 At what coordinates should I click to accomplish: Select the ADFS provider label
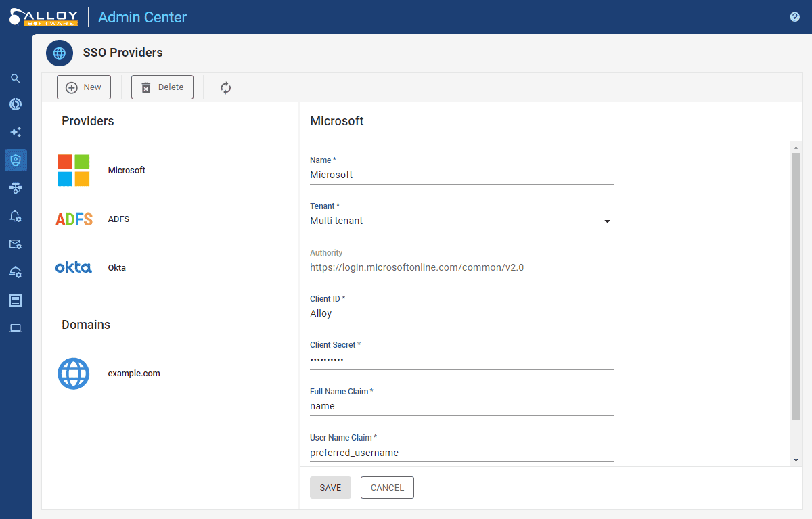point(118,219)
